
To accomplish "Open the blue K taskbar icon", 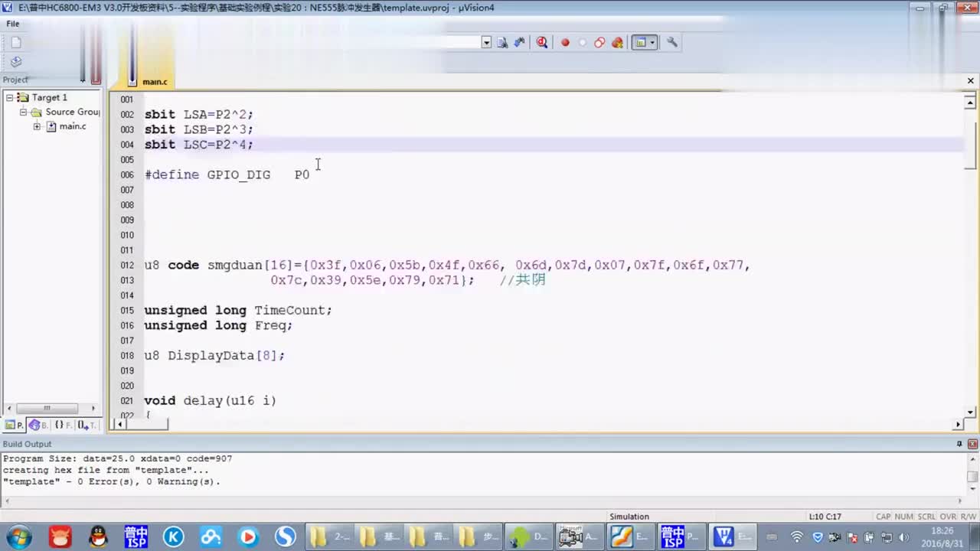I will (x=174, y=537).
